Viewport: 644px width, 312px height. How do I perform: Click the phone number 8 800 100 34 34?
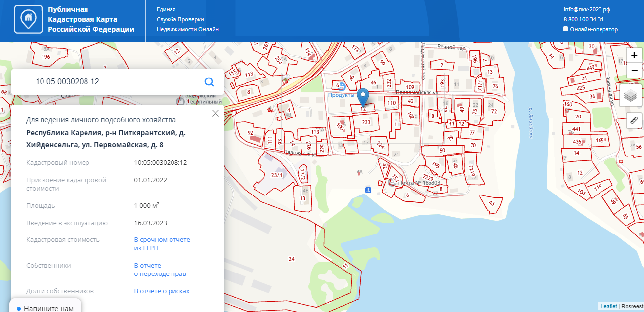pos(583,19)
